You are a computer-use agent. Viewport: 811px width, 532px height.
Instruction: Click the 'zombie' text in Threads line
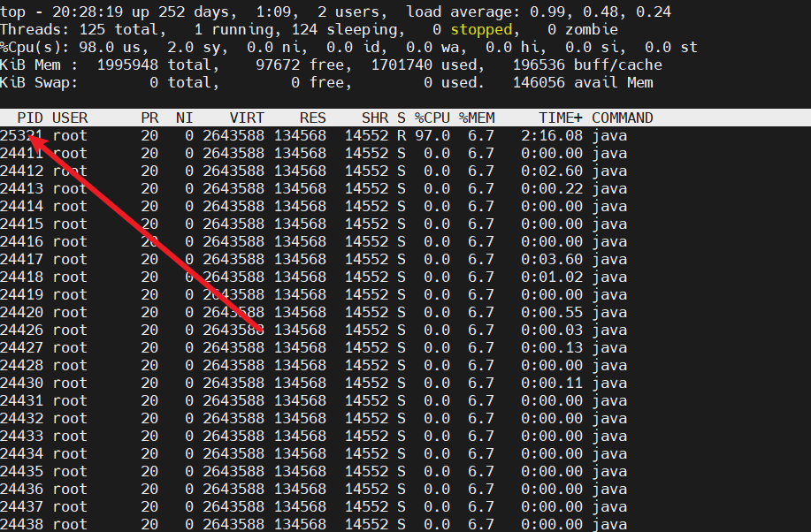coord(592,29)
